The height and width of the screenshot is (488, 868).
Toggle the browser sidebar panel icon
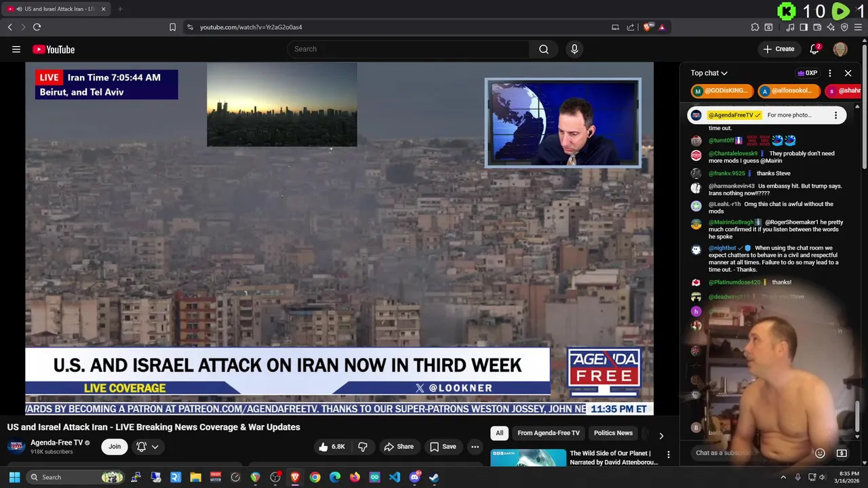804,27
